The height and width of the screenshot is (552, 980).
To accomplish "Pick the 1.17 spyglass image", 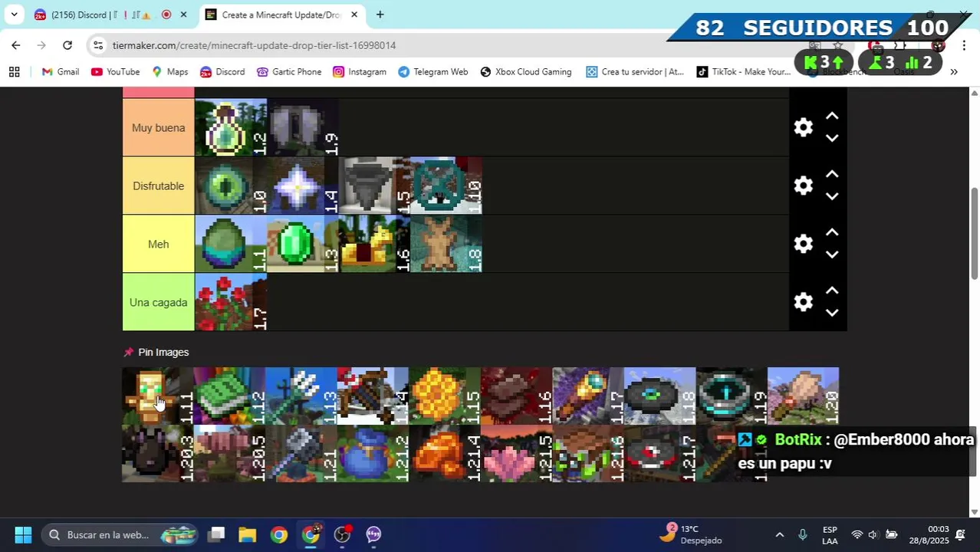I will click(x=588, y=396).
